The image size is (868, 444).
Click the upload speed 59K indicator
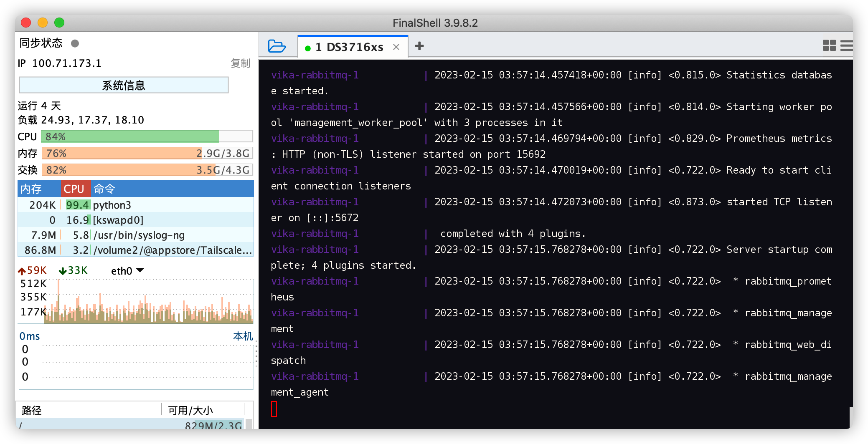coord(33,270)
